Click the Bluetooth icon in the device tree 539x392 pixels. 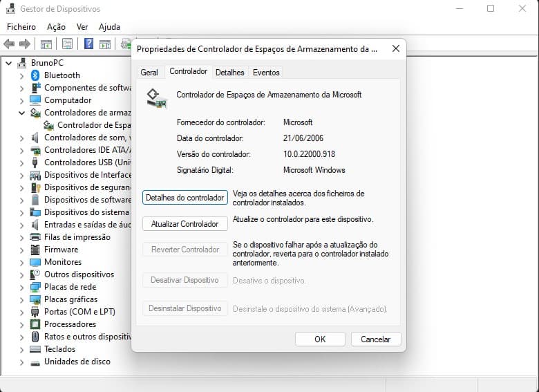(35, 75)
